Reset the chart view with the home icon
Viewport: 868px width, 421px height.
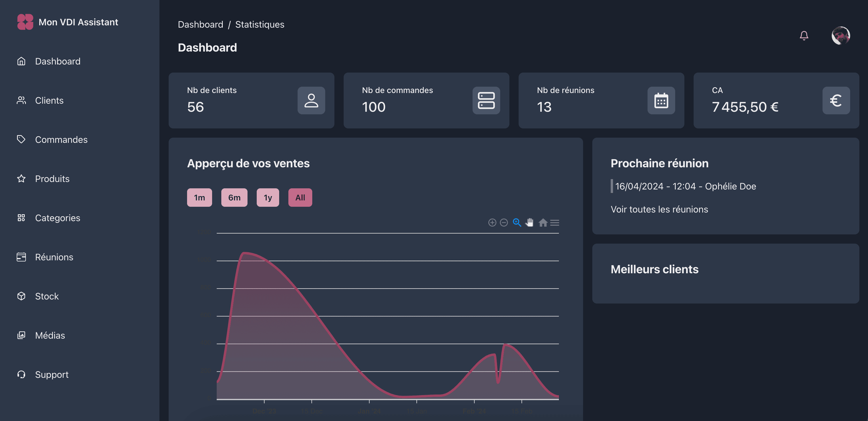543,223
